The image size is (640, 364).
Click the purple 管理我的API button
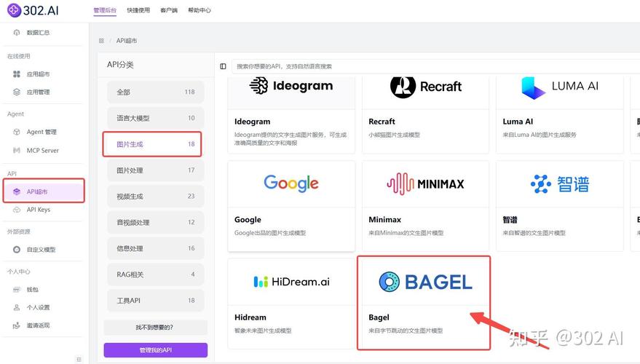(x=156, y=350)
